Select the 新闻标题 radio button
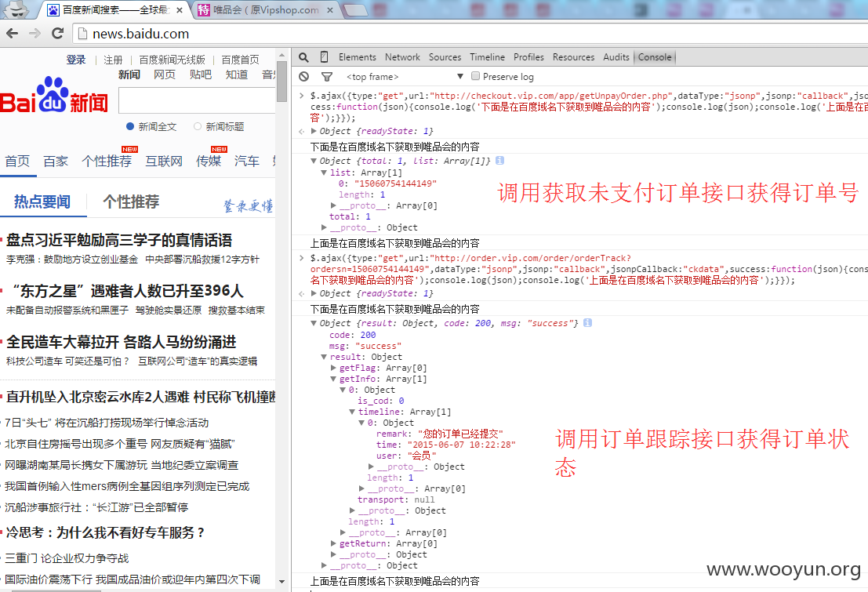Viewport: 868px width, 592px height. (198, 126)
